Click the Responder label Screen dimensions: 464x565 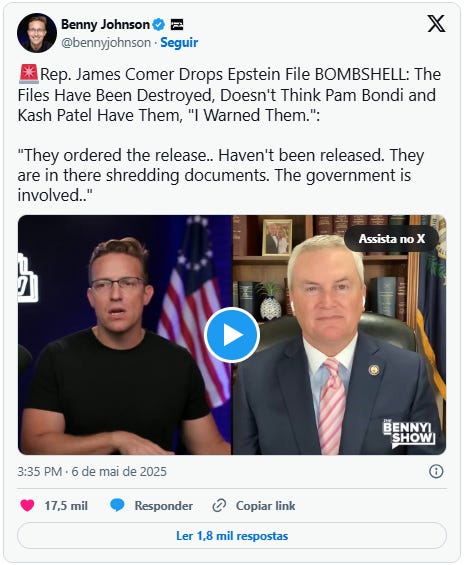pyautogui.click(x=164, y=506)
